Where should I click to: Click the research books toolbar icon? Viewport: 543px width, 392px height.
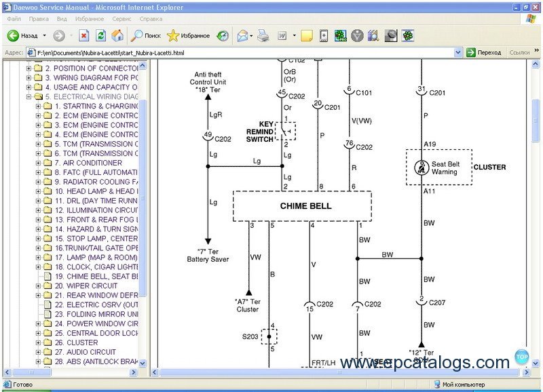pyautogui.click(x=373, y=35)
